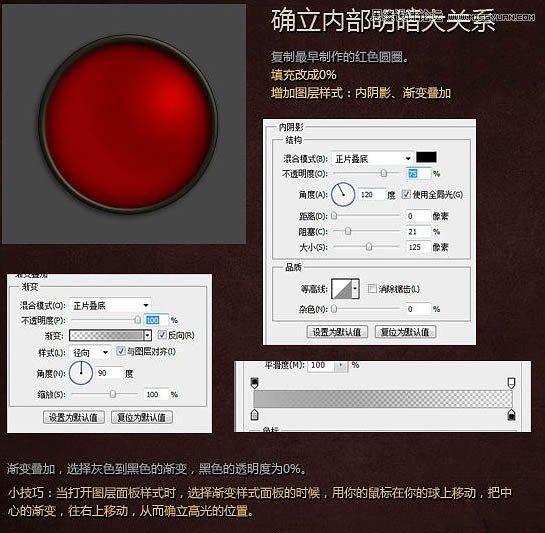Toggle 消除锯齿 anti-aliased checkbox

click(372, 288)
